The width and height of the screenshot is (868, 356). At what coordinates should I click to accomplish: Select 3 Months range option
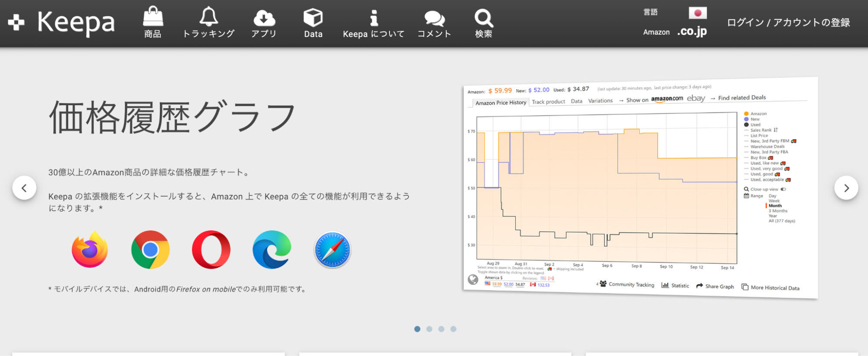click(x=778, y=211)
